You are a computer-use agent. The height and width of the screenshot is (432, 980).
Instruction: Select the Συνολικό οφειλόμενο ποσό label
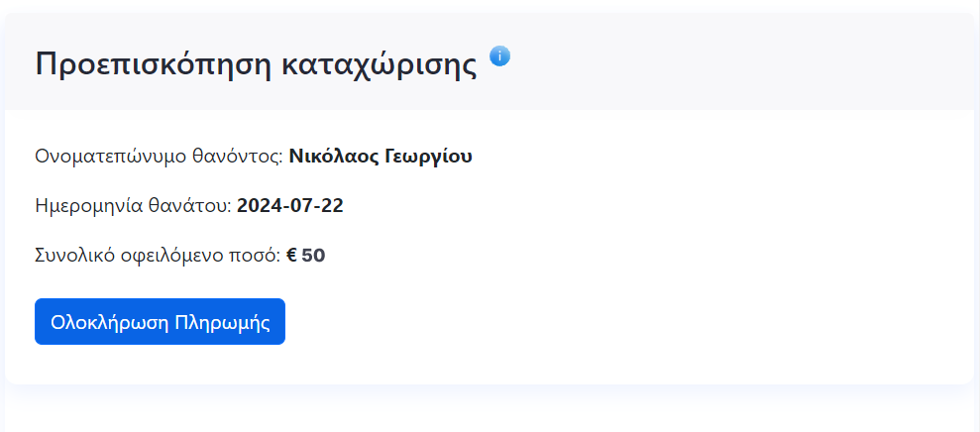click(158, 256)
